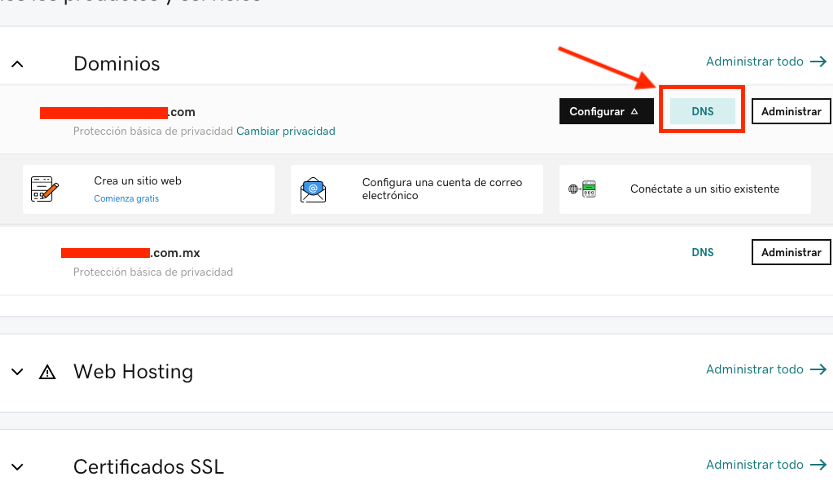Screen dimensions: 833x491
Task: Select the redacted .com domain name
Action: (x=117, y=112)
